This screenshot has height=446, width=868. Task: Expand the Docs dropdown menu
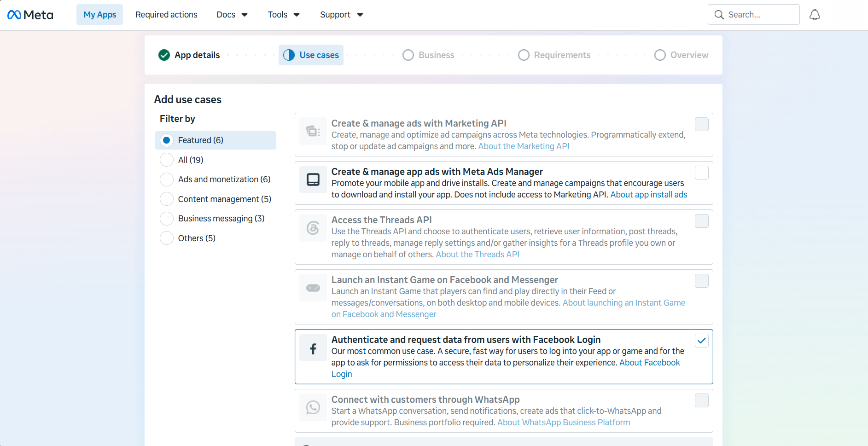click(x=232, y=15)
